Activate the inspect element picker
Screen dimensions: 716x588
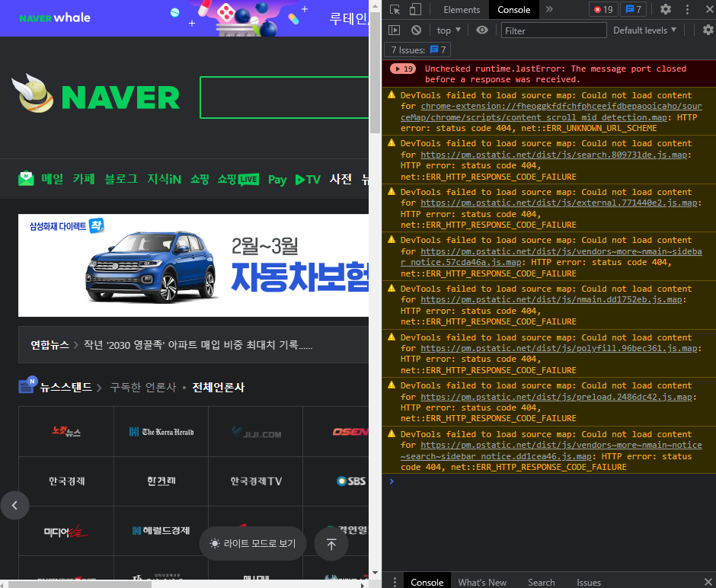pos(395,10)
